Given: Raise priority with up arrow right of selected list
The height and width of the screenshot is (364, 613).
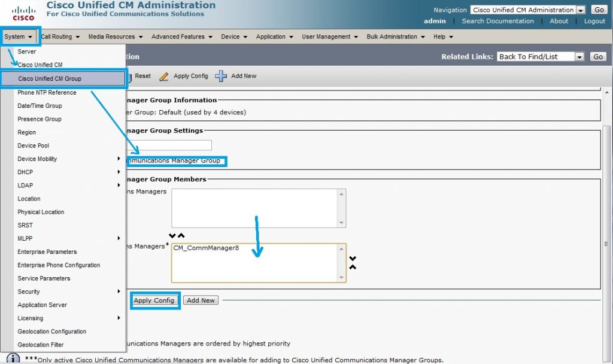Looking at the screenshot, I should click(353, 267).
